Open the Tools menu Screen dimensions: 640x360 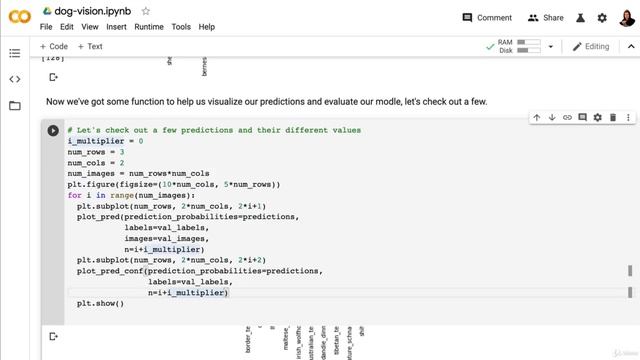[x=181, y=27]
